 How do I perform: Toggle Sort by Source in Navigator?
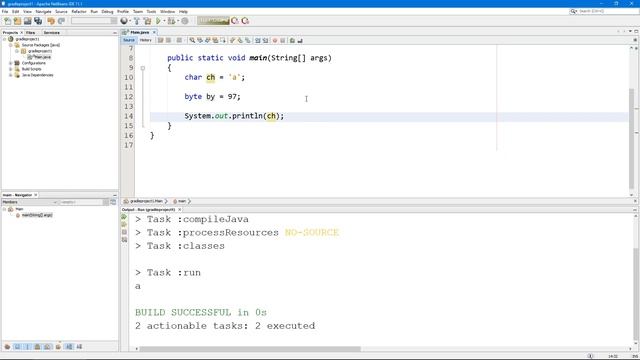pos(79,347)
